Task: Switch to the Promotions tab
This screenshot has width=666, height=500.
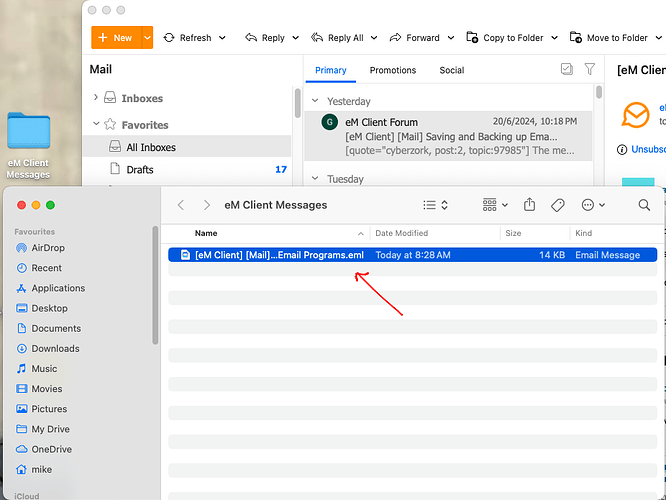Action: [393, 70]
